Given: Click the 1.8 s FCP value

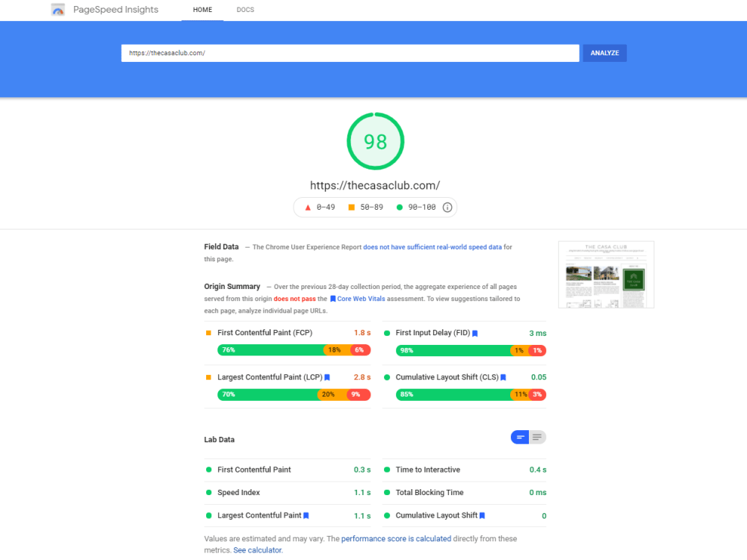Looking at the screenshot, I should click(362, 333).
